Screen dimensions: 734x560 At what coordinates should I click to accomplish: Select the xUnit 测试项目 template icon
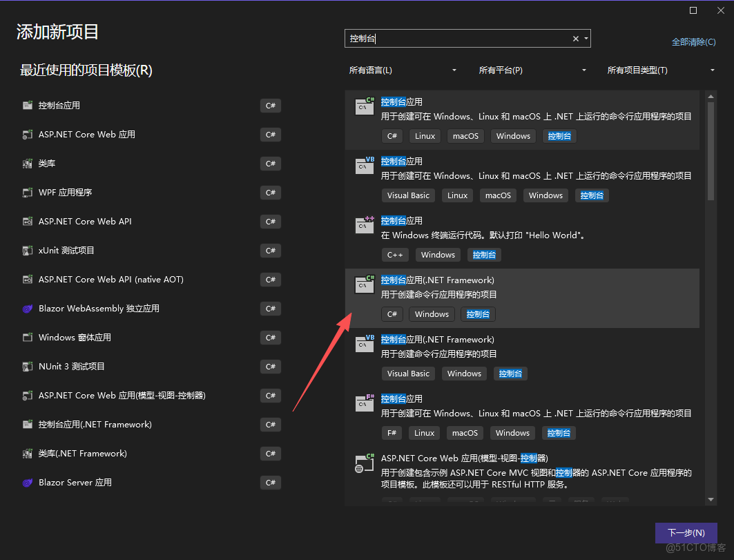pos(26,250)
